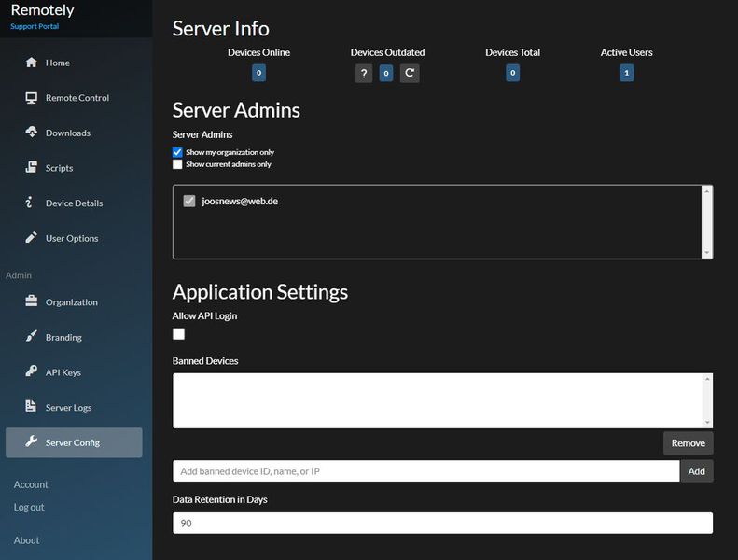Click the Log out link
This screenshot has height=560, width=738.
(29, 507)
